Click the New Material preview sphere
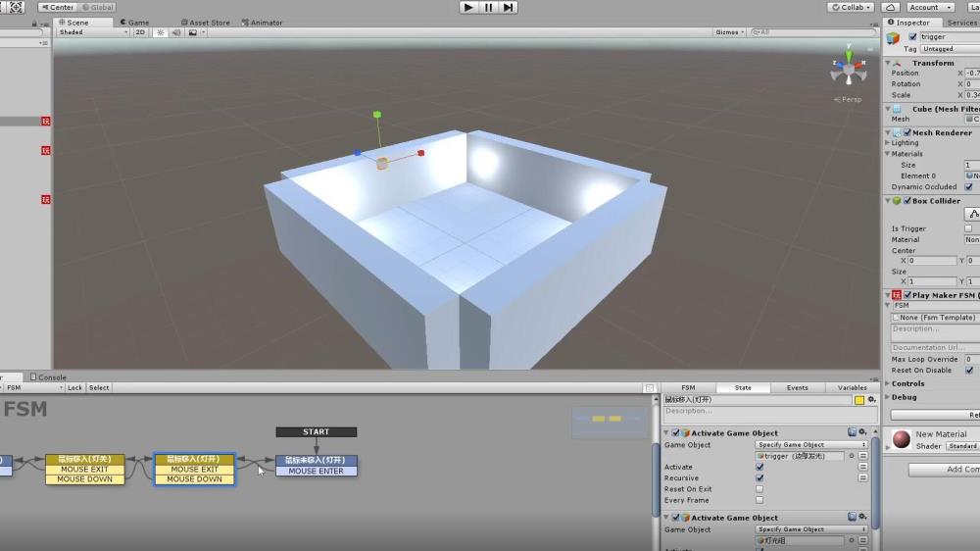 tap(902, 439)
